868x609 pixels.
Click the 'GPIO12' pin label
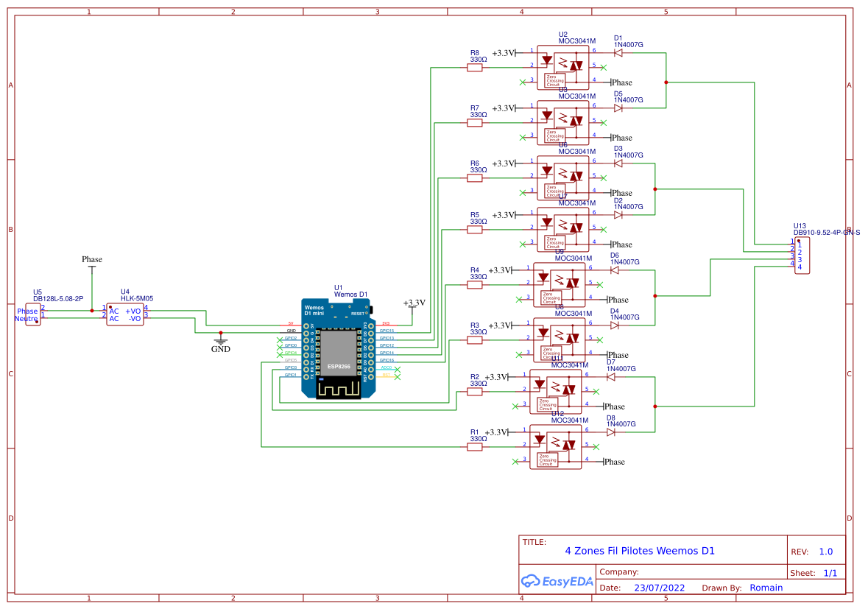click(x=387, y=345)
